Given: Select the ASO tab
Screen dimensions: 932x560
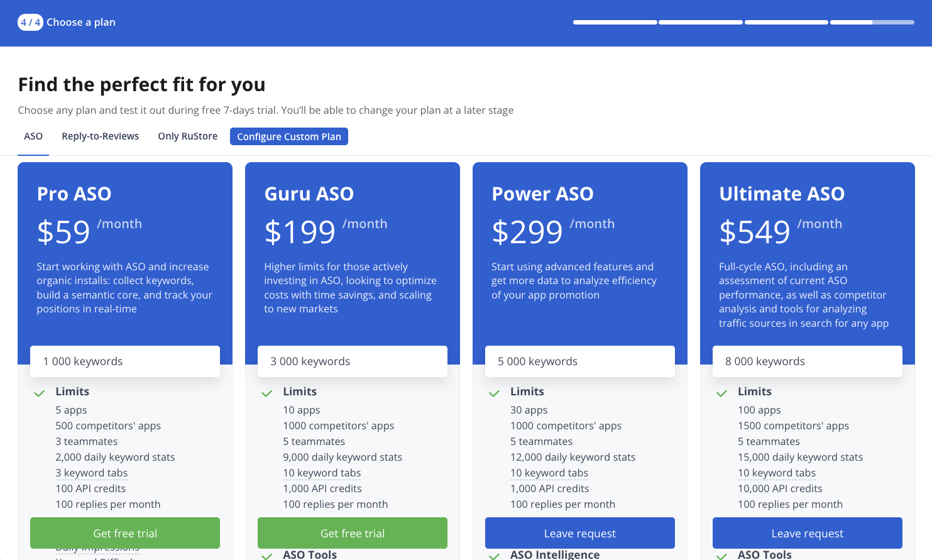Looking at the screenshot, I should point(33,136).
